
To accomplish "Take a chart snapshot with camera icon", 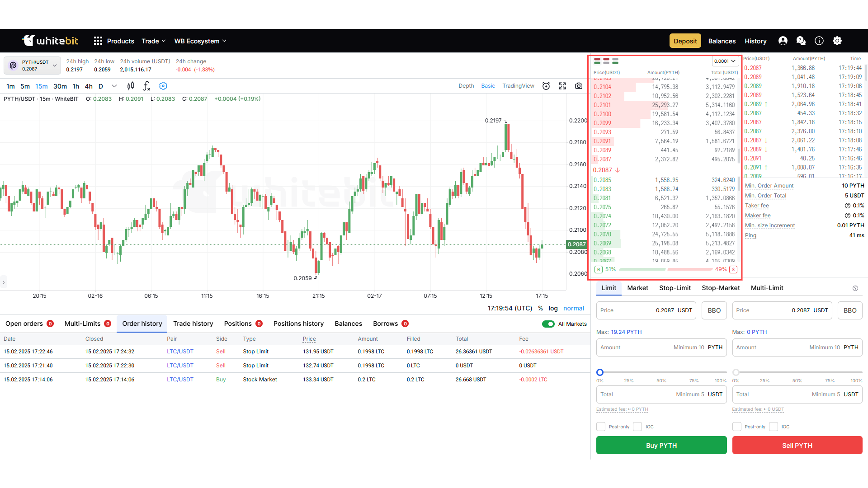I will pos(579,86).
